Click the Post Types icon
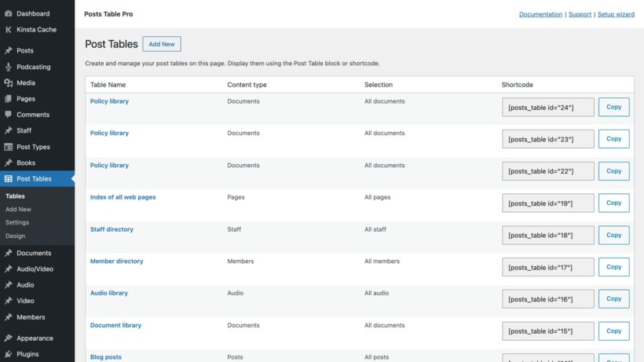The width and height of the screenshot is (644, 362). 8,147
